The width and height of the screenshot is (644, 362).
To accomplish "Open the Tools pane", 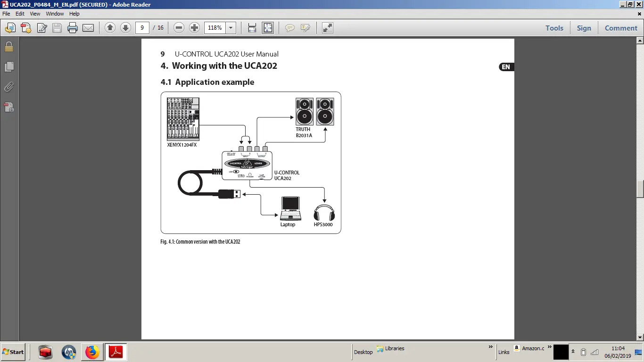I will [x=554, y=28].
